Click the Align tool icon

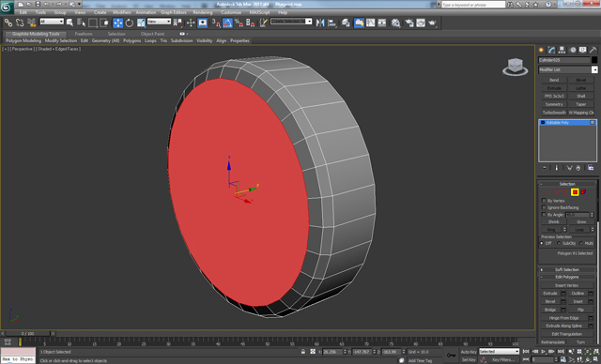click(x=331, y=23)
